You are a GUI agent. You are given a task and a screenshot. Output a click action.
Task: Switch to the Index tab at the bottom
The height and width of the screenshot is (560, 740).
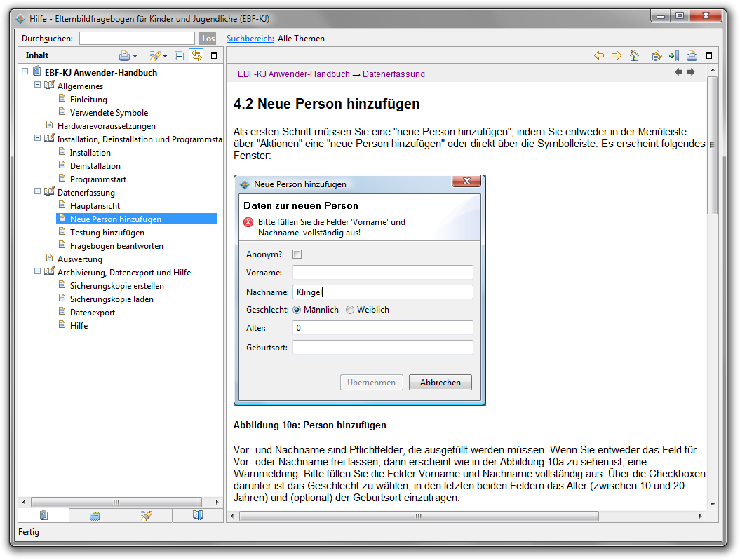coord(95,516)
